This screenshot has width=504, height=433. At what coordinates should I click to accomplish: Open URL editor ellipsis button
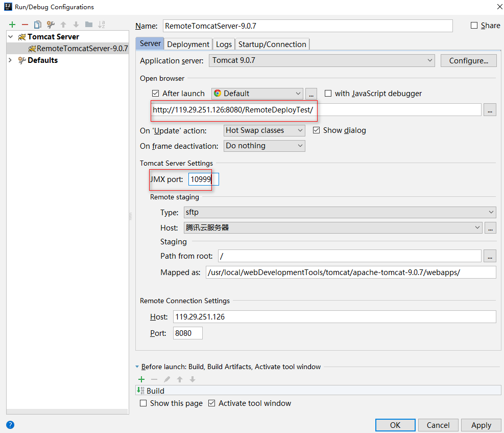490,110
